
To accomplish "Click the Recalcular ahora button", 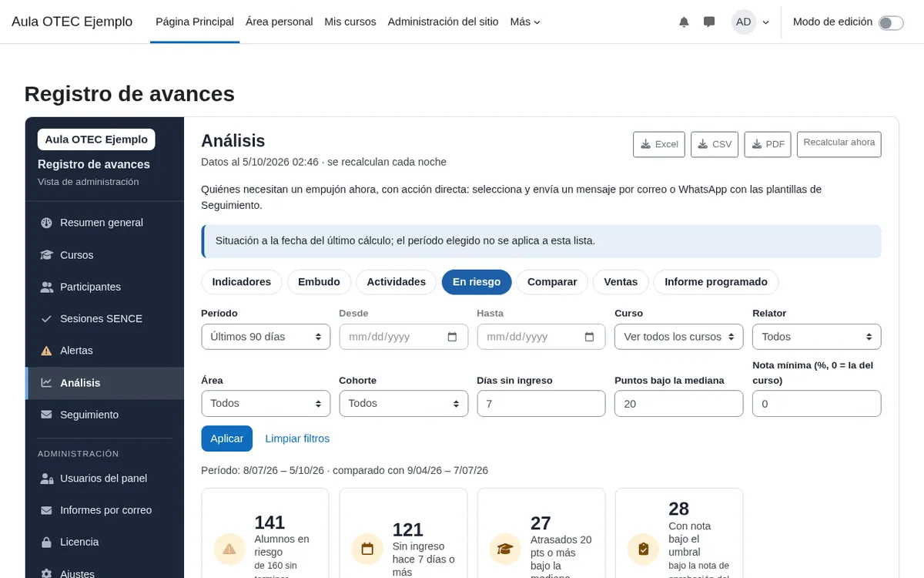I will 839,144.
